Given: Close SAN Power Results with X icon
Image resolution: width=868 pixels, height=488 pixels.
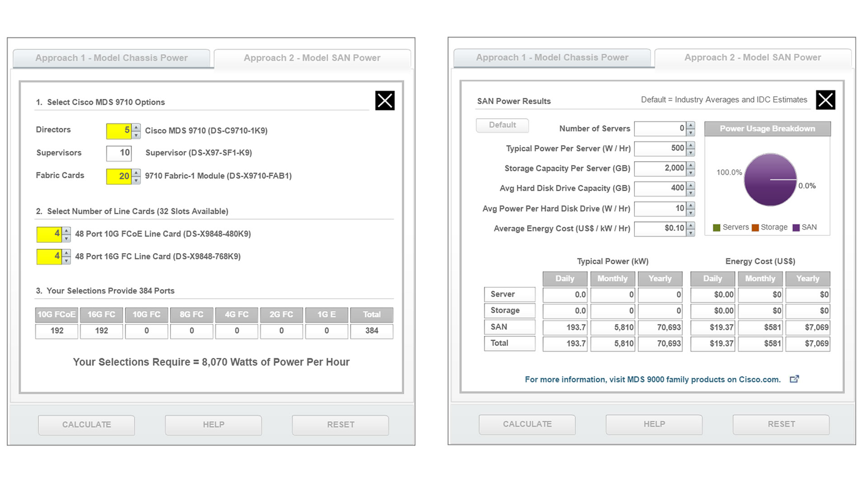Looking at the screenshot, I should (826, 100).
